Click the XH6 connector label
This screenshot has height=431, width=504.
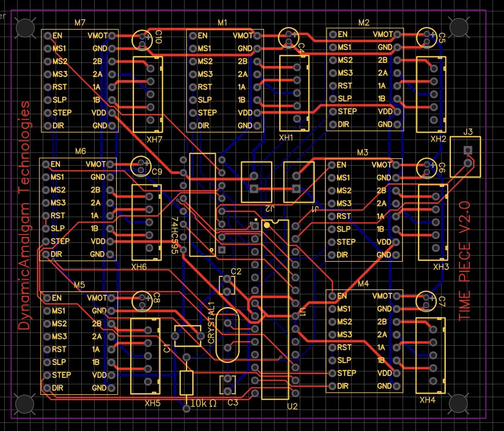(x=139, y=267)
